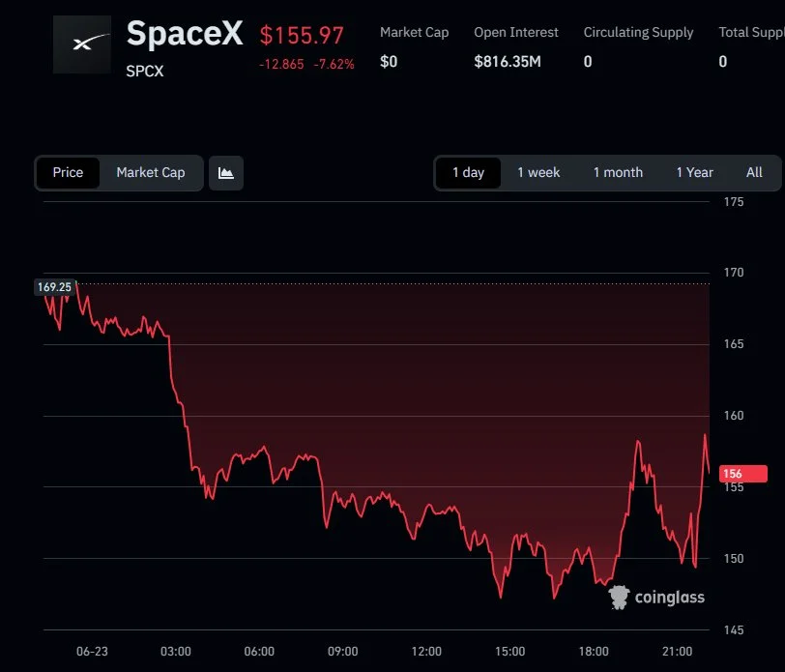This screenshot has height=672, width=785.
Task: Click the 09:00 time axis label
Action: pos(343,652)
